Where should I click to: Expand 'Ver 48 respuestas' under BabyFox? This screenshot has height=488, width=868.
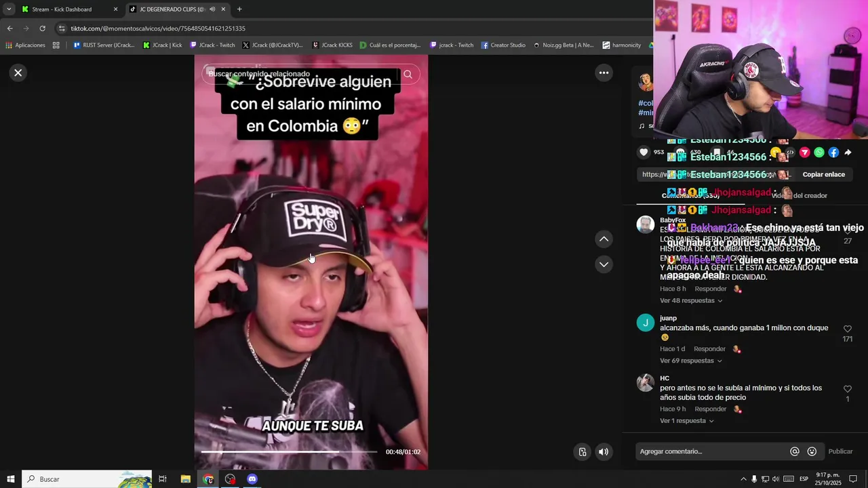click(691, 300)
